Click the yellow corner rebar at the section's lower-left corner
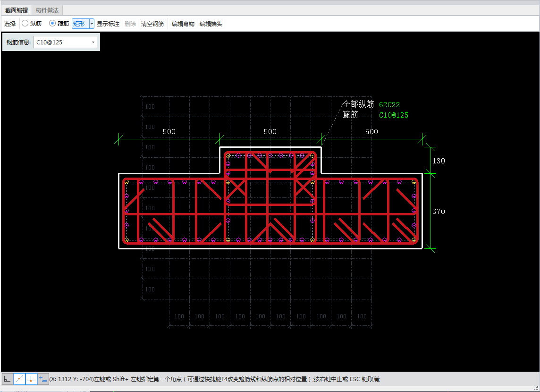 [127, 240]
